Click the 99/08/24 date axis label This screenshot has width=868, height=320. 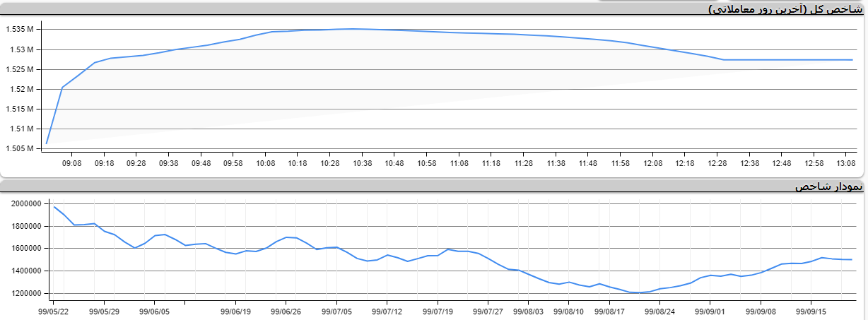click(x=660, y=310)
